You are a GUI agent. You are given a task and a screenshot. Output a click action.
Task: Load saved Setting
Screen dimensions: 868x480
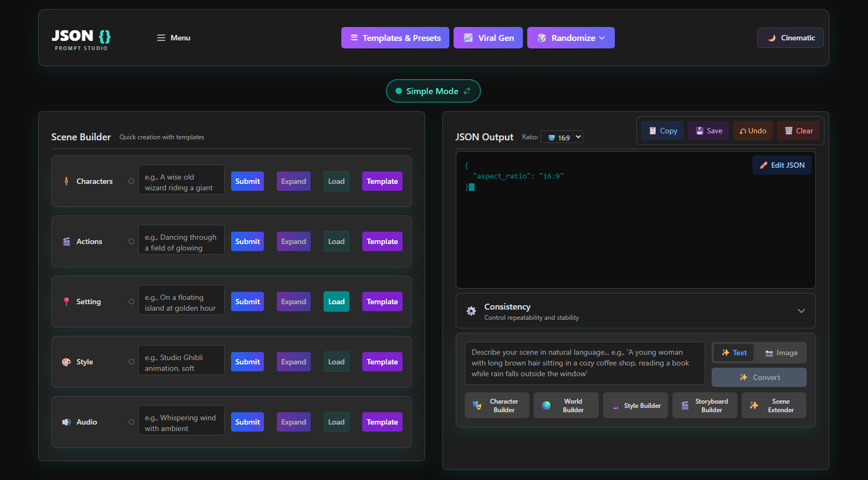336,302
